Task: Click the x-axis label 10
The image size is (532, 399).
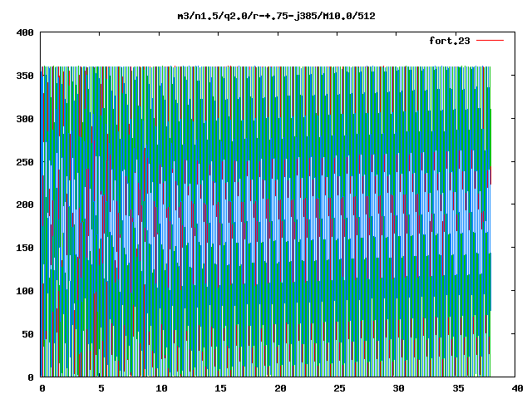Action: click(161, 388)
